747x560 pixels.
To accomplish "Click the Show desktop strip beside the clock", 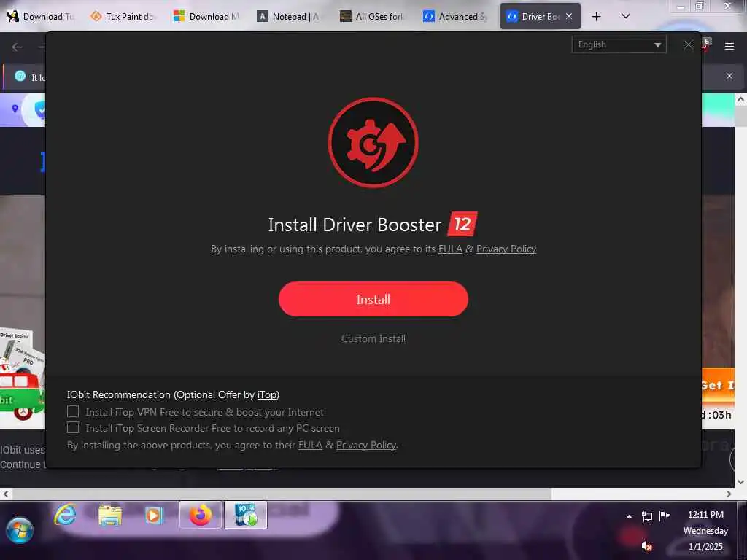I will 742,530.
